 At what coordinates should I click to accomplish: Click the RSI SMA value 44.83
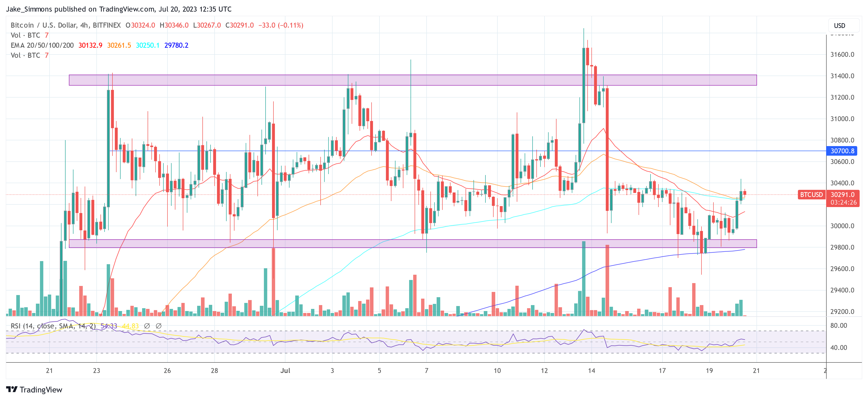coord(130,326)
